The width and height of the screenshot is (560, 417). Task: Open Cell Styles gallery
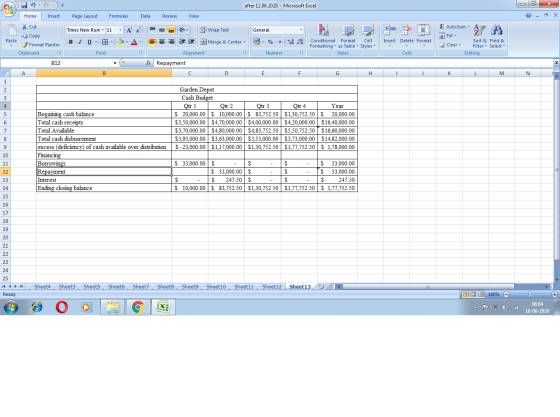368,31
